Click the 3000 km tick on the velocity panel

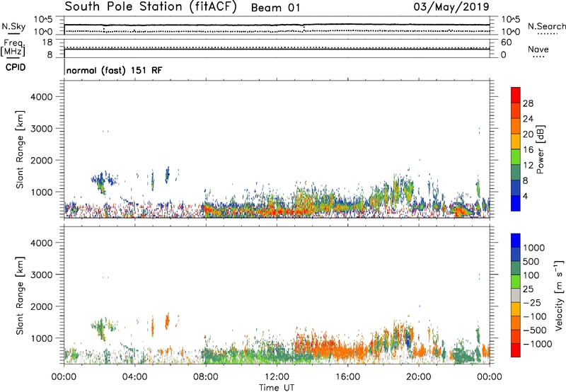(42, 275)
